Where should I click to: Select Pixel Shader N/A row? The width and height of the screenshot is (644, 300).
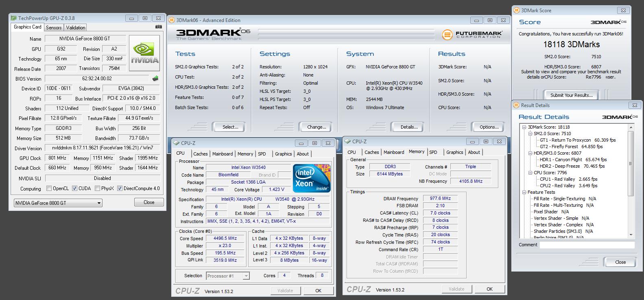point(551,212)
